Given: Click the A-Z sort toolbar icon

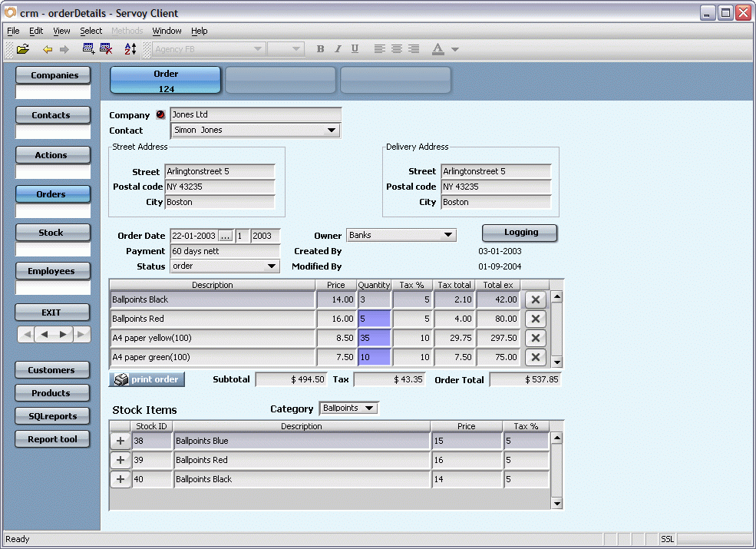Looking at the screenshot, I should [x=130, y=49].
